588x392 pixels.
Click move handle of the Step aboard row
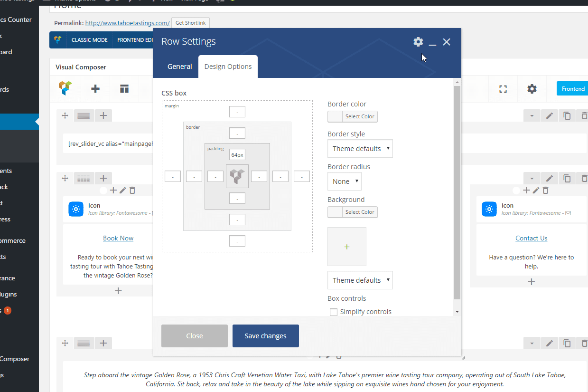point(65,343)
